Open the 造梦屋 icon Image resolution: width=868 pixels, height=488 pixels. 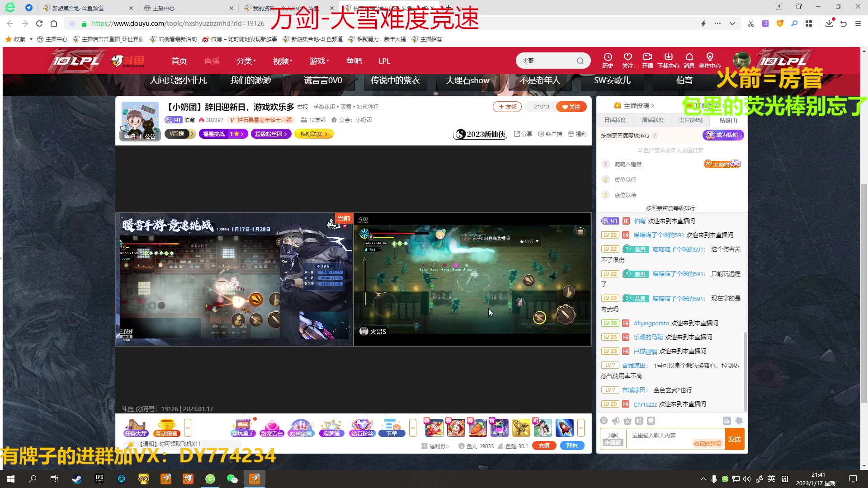pyautogui.click(x=331, y=427)
